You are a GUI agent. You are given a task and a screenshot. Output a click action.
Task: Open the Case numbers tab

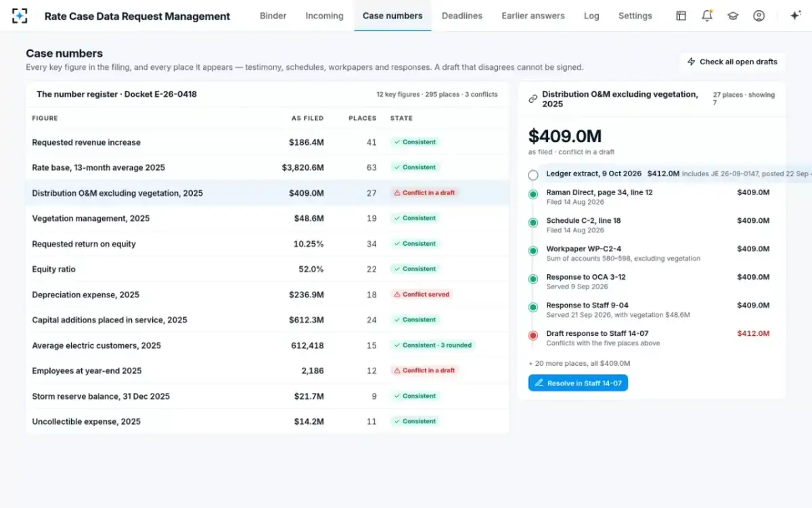(x=392, y=16)
